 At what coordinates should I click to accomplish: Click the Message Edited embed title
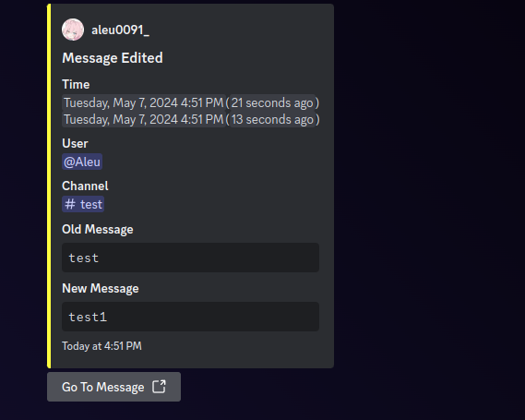click(113, 58)
